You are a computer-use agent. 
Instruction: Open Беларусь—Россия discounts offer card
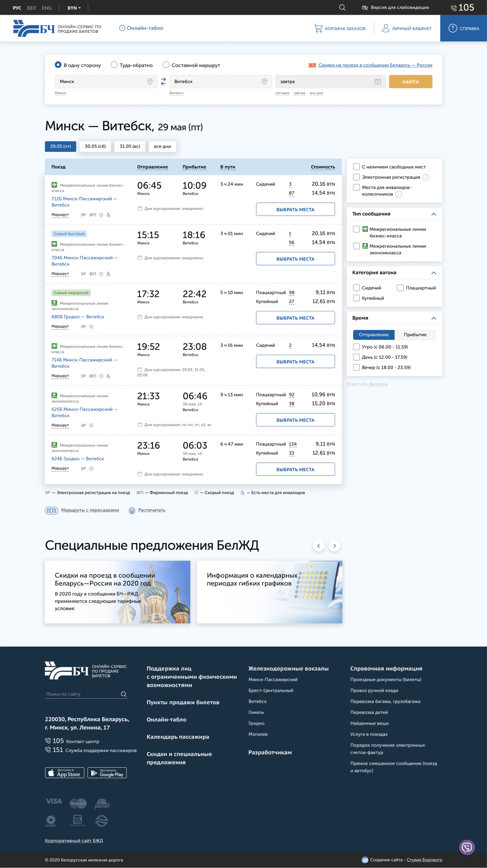coord(118,592)
